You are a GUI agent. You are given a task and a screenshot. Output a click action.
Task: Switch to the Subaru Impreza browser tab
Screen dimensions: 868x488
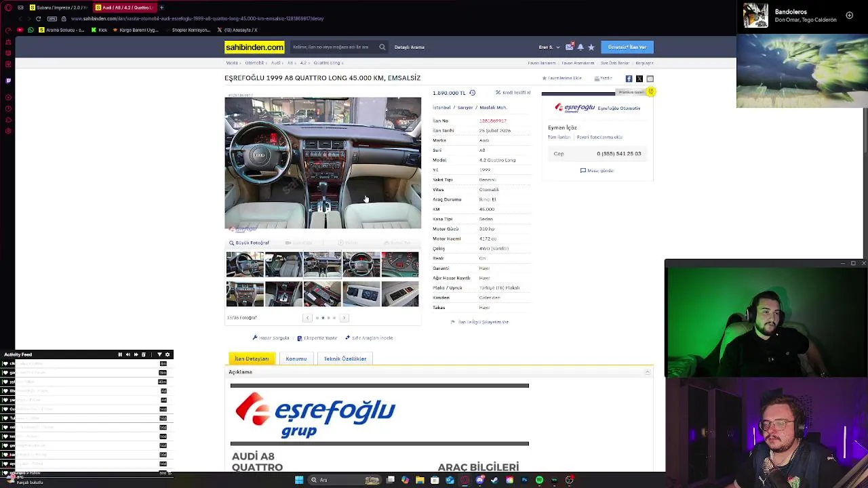coord(58,7)
